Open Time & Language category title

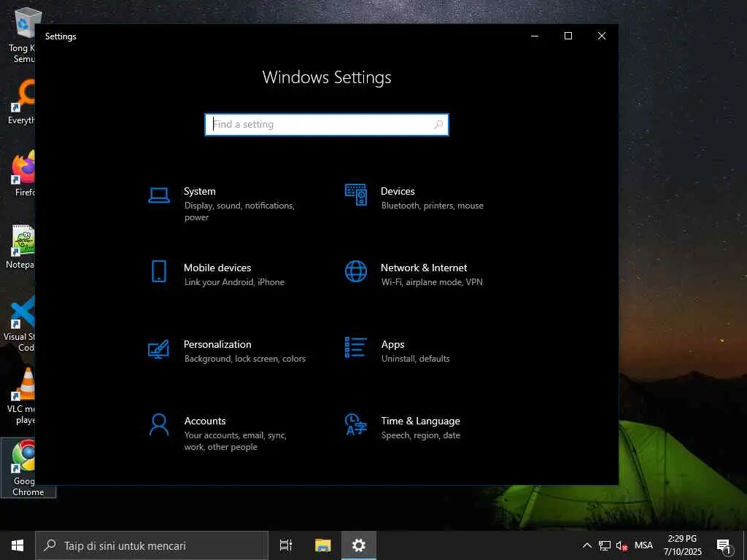point(421,421)
